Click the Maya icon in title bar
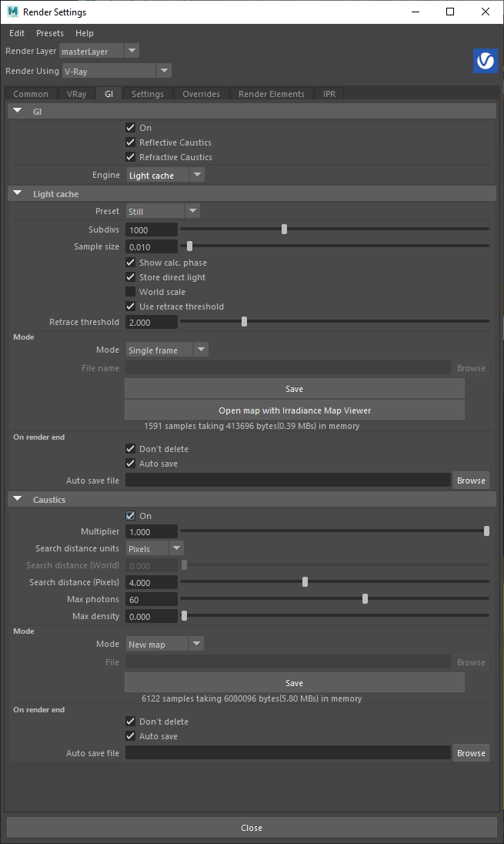Viewport: 504px width, 844px height. pos(12,12)
